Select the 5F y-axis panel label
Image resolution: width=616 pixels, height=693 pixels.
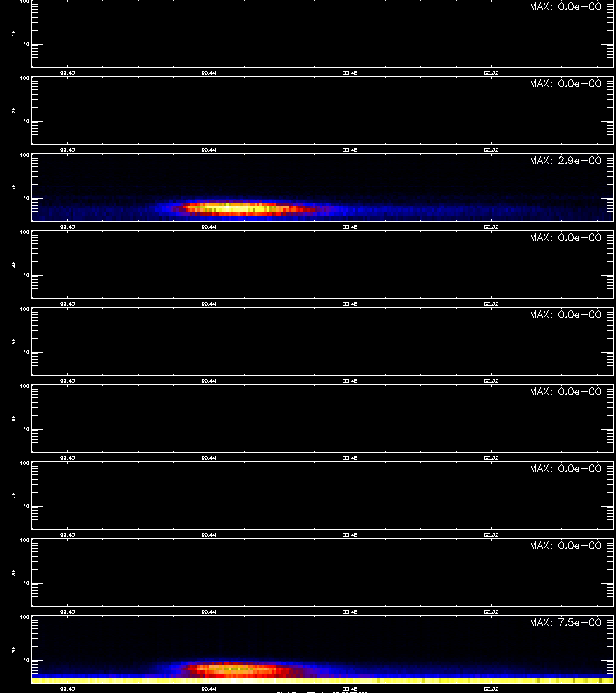tap(14, 341)
